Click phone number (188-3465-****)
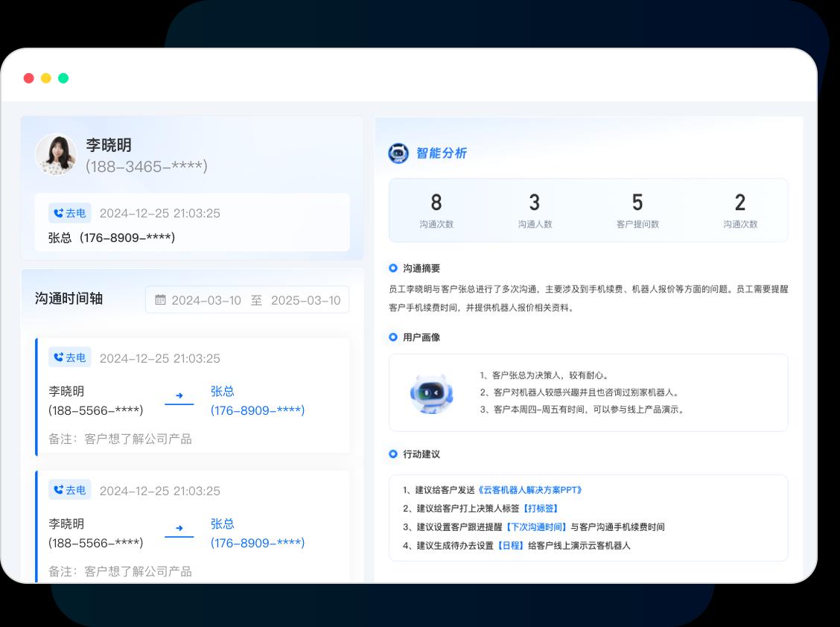840x627 pixels. (x=146, y=167)
